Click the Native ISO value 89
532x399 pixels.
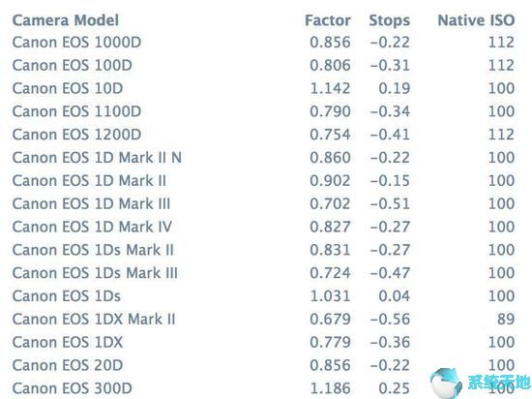(x=506, y=320)
